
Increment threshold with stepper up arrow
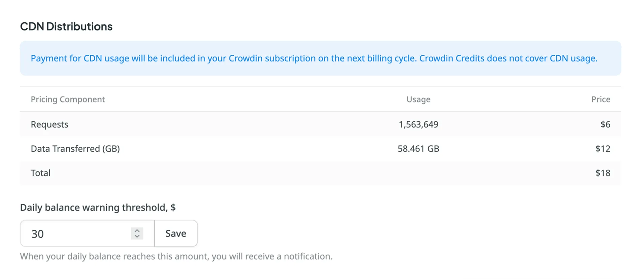click(136, 230)
